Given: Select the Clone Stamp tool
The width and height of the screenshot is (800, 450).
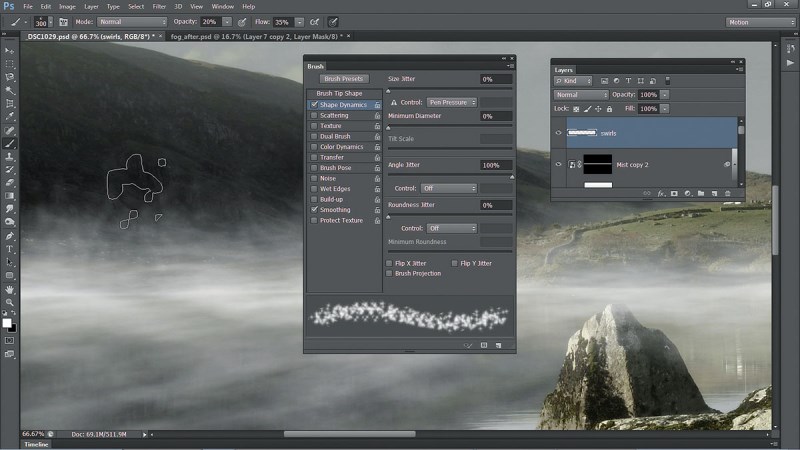Looking at the screenshot, I should [10, 157].
